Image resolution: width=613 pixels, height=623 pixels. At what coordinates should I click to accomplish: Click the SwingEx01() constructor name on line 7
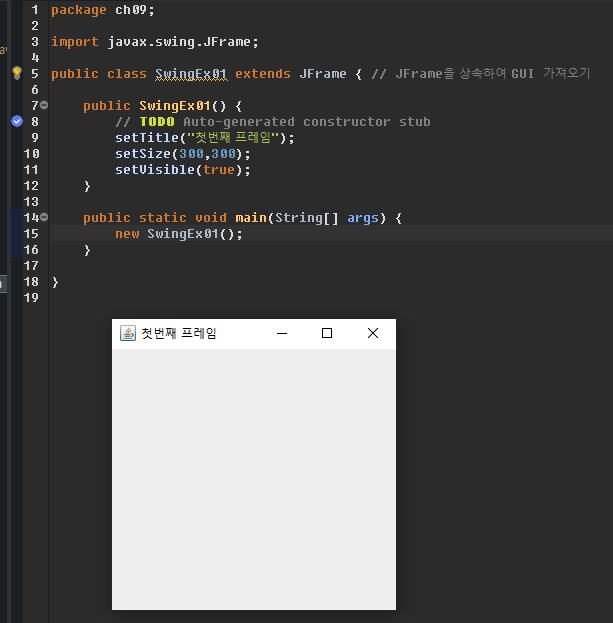175,106
